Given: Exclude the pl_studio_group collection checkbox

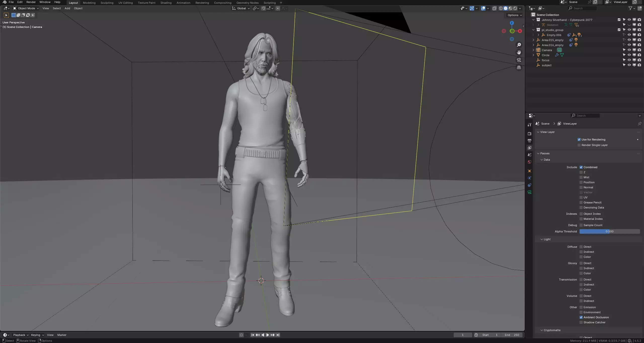Looking at the screenshot, I should [619, 30].
